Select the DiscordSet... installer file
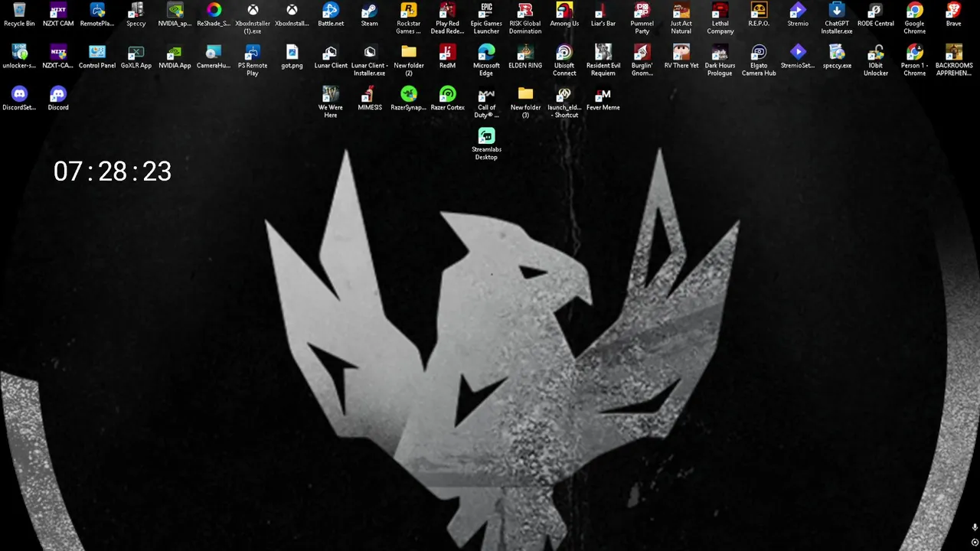The height and width of the screenshot is (551, 980). [19, 99]
